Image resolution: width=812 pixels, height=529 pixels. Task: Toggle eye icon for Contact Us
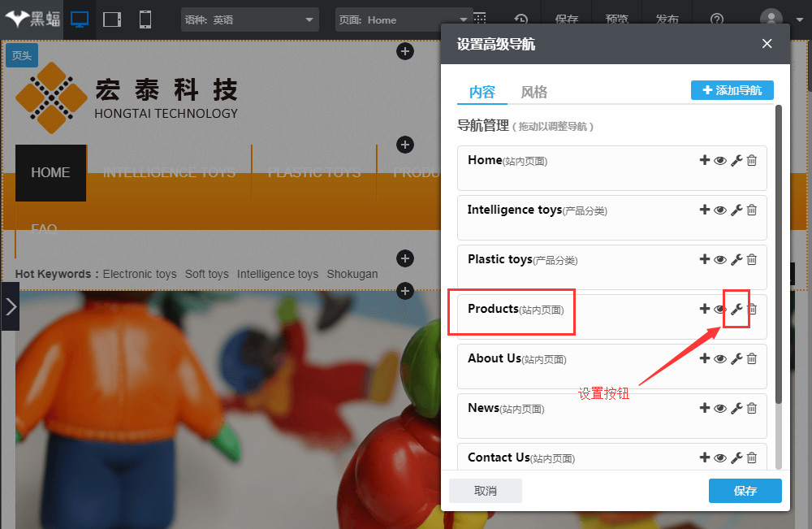point(719,458)
